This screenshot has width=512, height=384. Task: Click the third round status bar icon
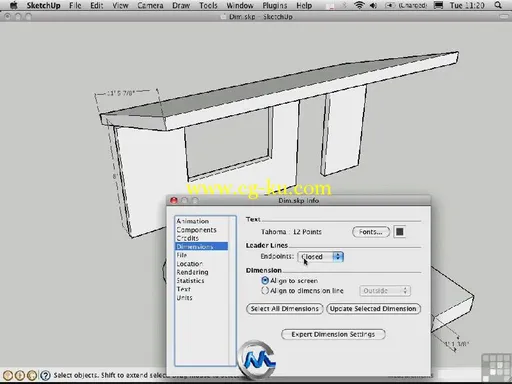tap(32, 375)
